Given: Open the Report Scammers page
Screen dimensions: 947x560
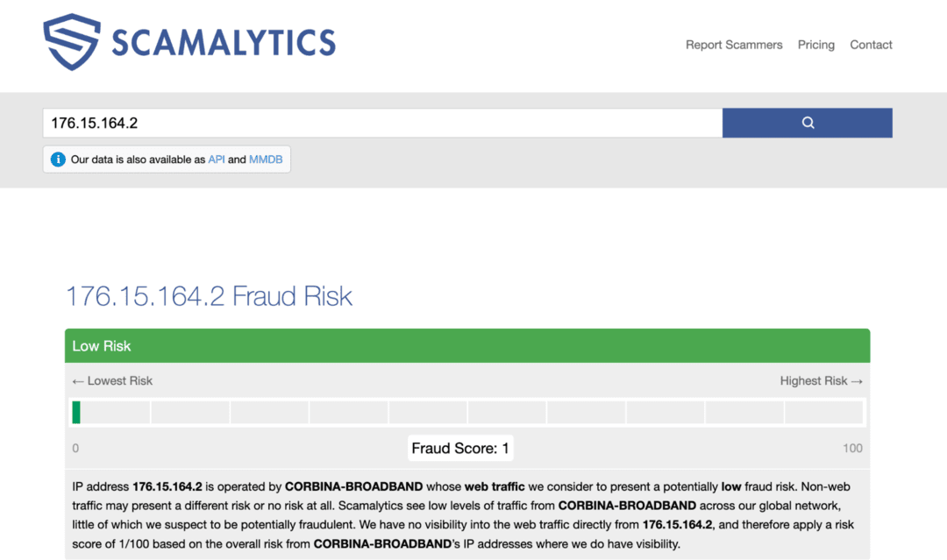Looking at the screenshot, I should click(x=734, y=45).
